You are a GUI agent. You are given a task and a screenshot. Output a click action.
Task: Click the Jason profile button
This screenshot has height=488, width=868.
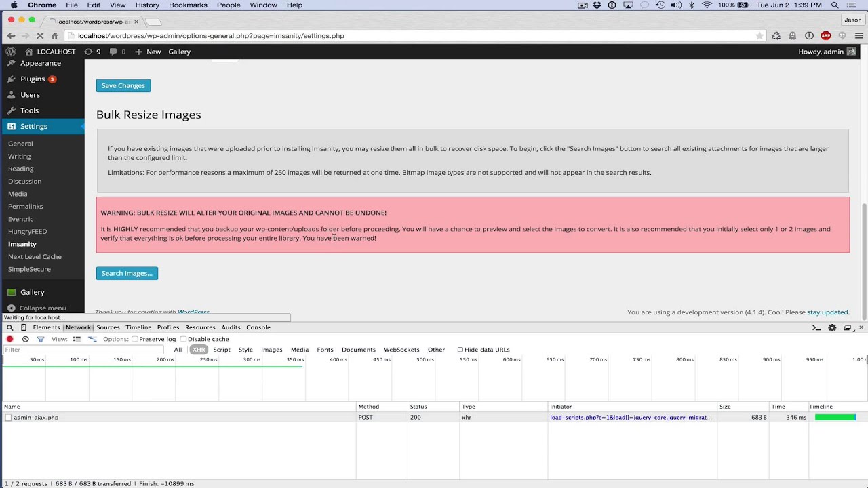coord(852,20)
